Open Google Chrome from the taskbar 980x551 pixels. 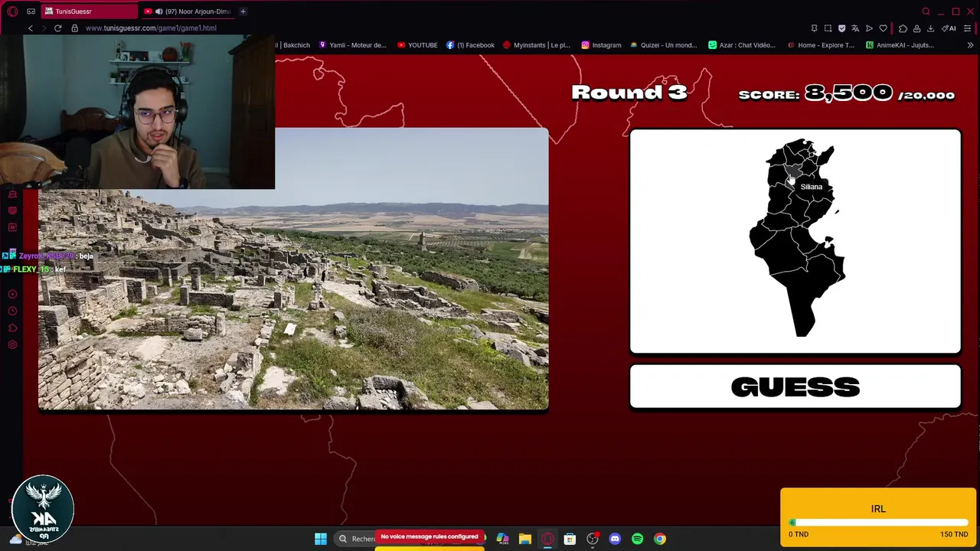[660, 539]
